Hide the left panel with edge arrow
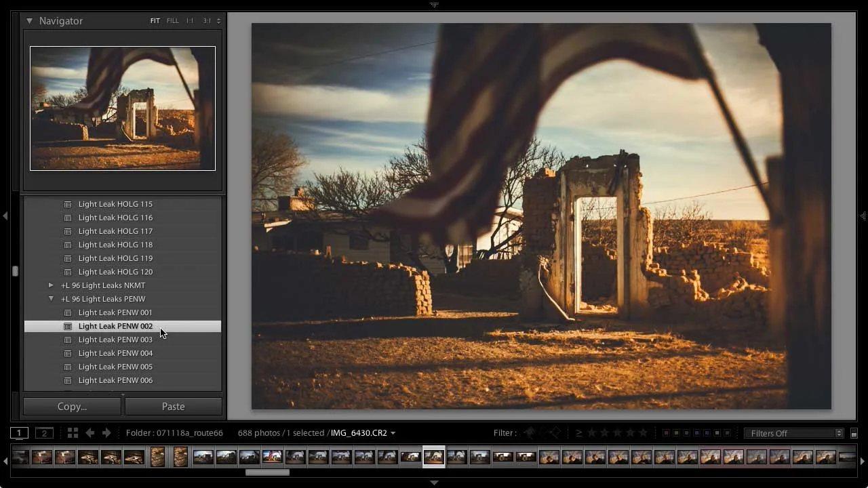Screen dimensions: 868x488 click(5, 216)
